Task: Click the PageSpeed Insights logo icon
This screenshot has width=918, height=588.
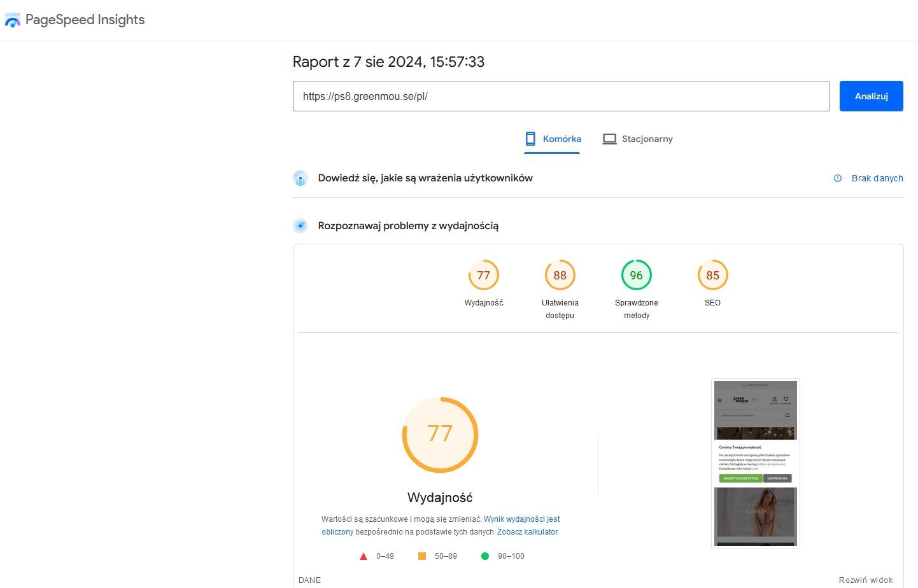Action: click(13, 20)
